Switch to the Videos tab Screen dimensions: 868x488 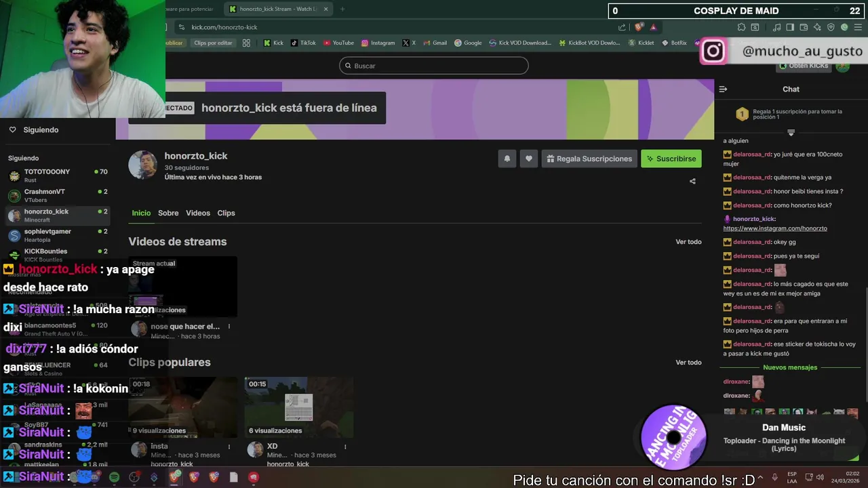coord(198,213)
